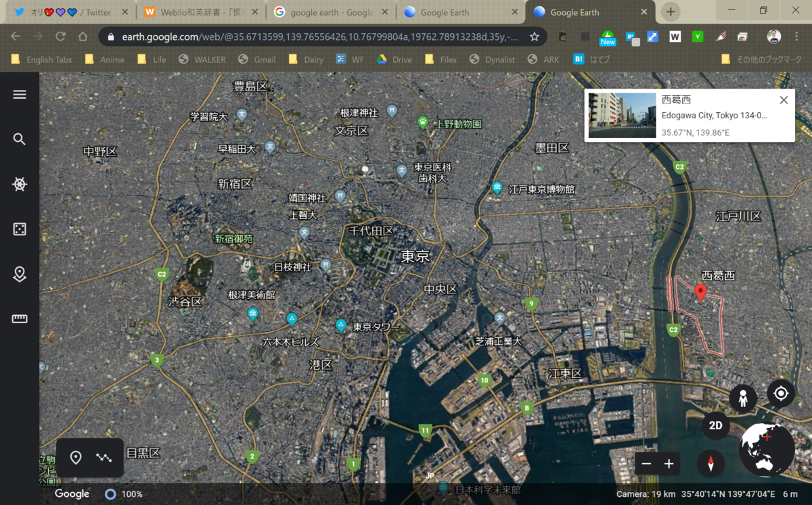Activate Pegman Street View button
The width and height of the screenshot is (812, 505).
click(x=743, y=399)
